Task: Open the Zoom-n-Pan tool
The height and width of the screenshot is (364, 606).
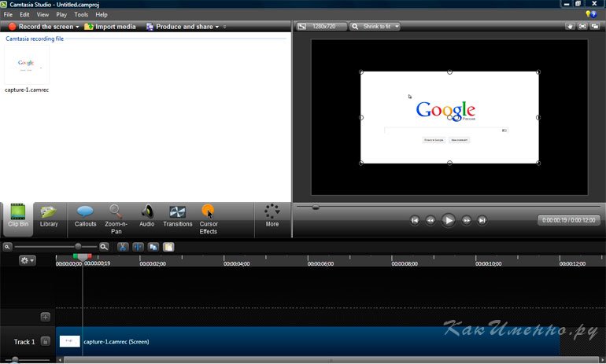Action: point(116,219)
